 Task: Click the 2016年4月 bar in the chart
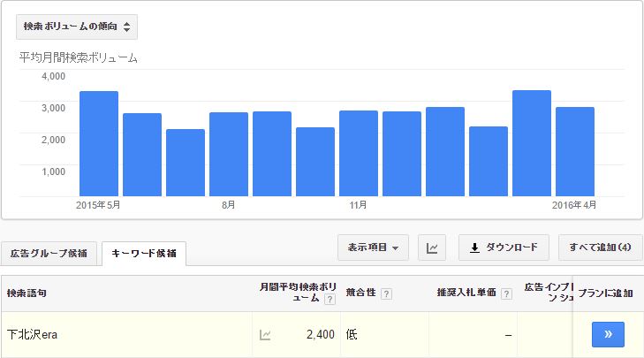[575, 152]
